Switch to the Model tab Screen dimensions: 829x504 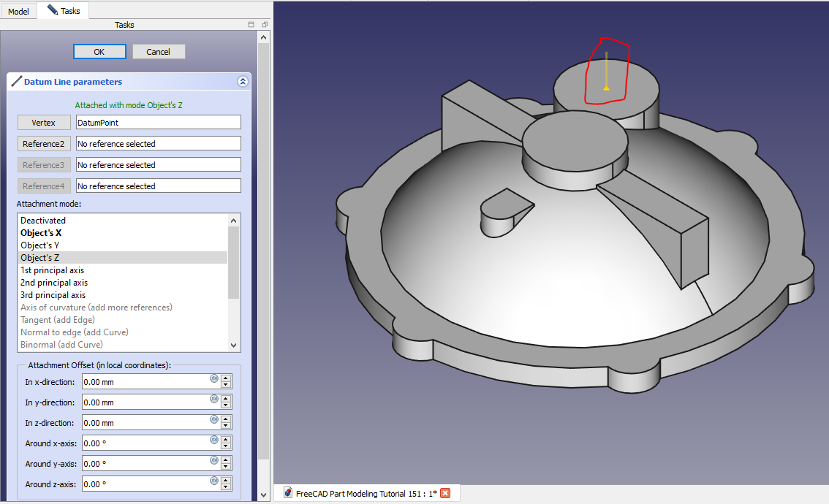pos(18,11)
